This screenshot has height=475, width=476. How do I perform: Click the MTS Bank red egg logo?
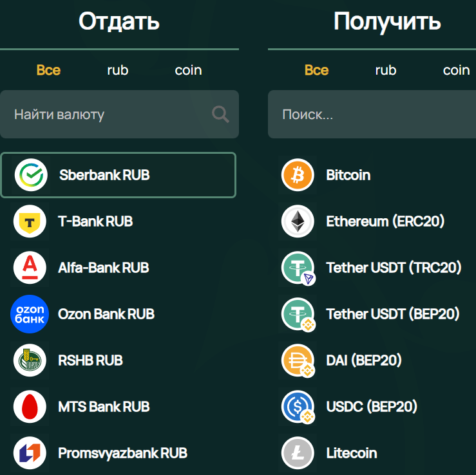[x=30, y=406]
